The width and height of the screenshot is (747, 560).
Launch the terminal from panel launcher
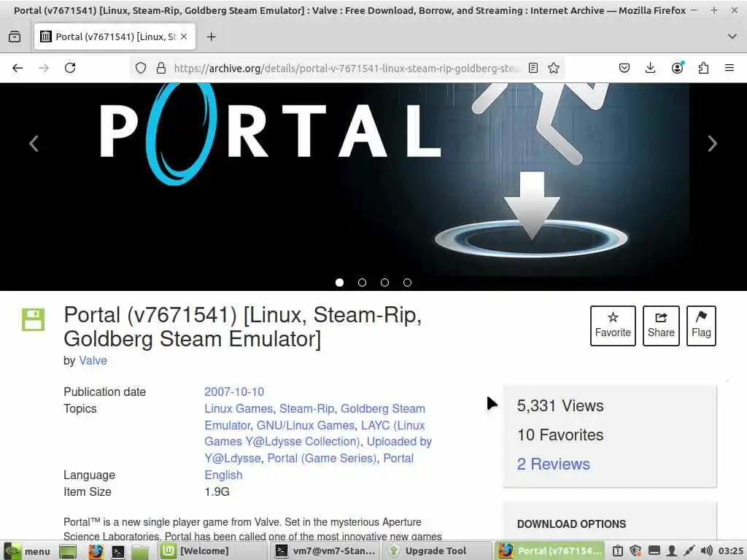(x=117, y=551)
